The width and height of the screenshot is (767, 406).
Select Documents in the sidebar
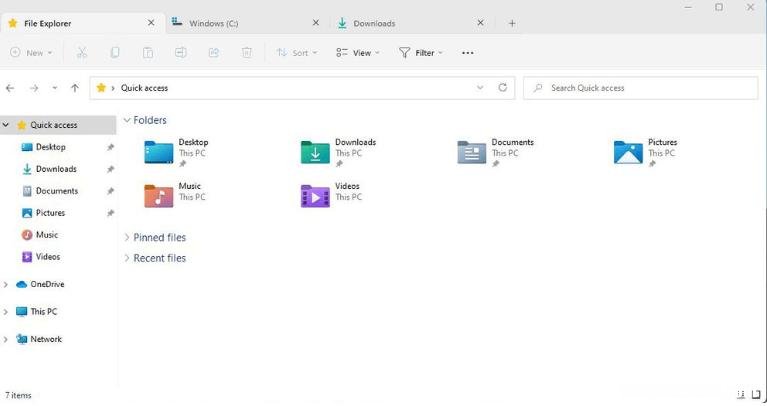point(59,191)
